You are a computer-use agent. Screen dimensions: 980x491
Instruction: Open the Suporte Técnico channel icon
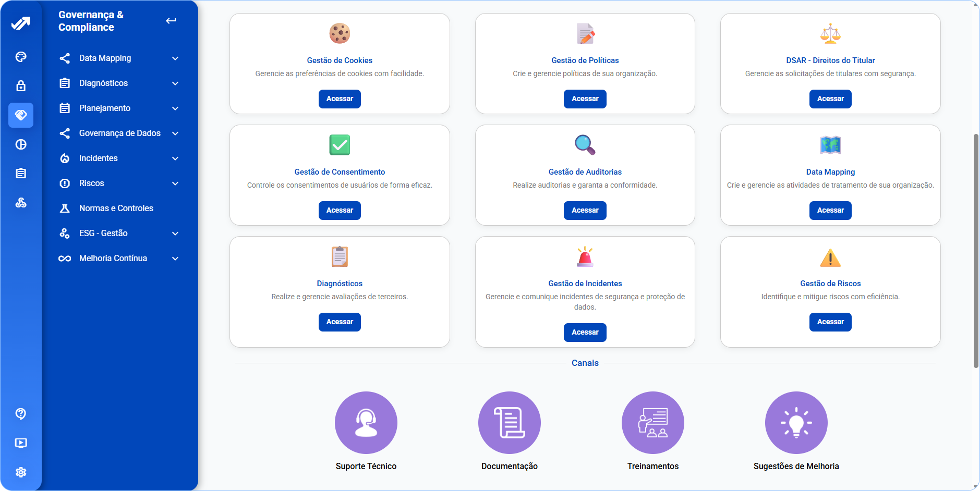coord(366,423)
